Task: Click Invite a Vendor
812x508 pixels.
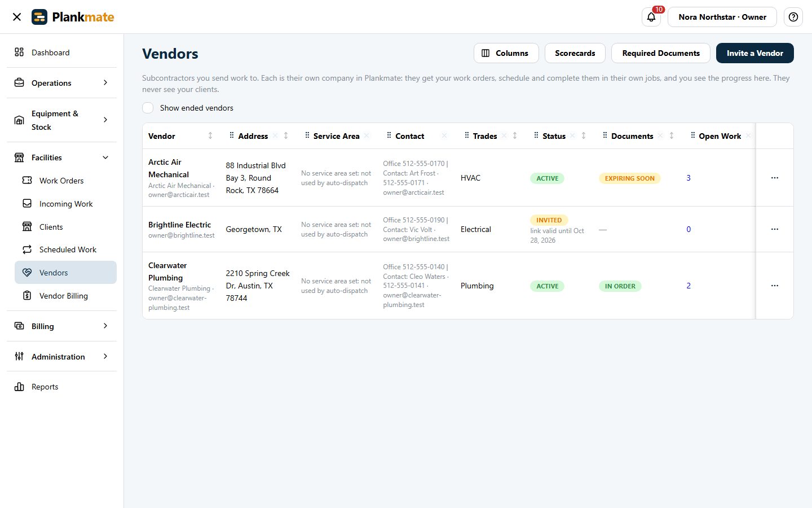Action: pyautogui.click(x=754, y=53)
